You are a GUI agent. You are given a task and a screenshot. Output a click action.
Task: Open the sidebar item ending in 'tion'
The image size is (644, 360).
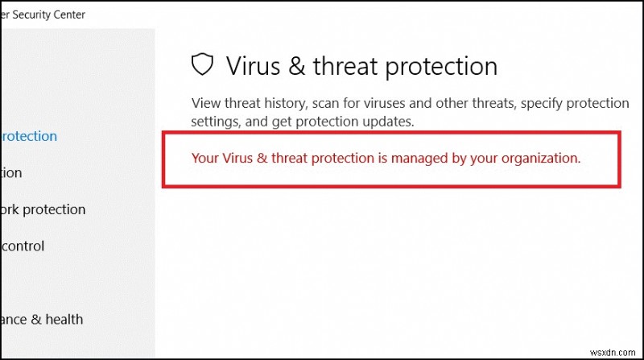(x=11, y=172)
